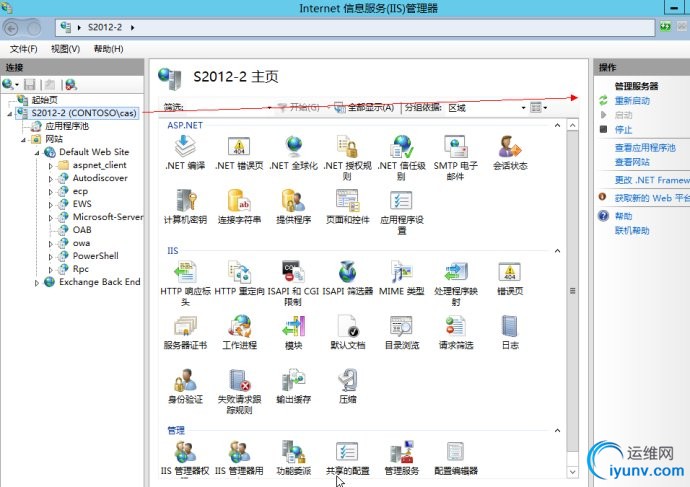Open the .NET 编译 feature
This screenshot has height=487, width=690.
(185, 153)
